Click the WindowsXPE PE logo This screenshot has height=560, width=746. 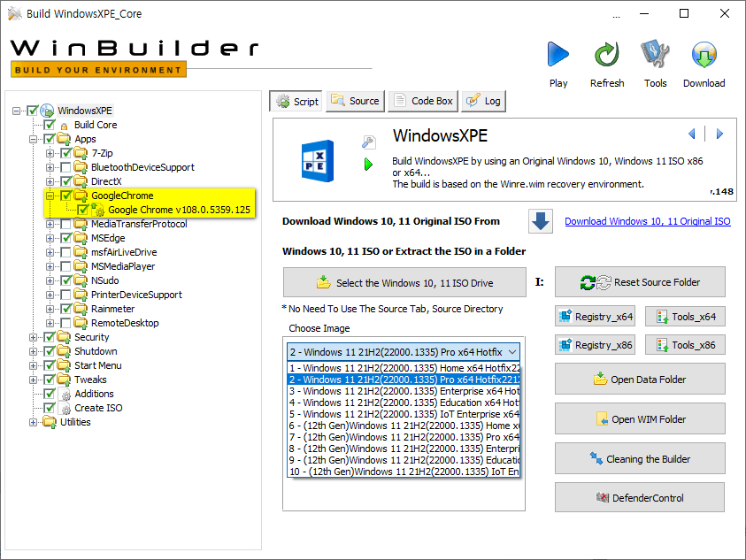click(318, 161)
